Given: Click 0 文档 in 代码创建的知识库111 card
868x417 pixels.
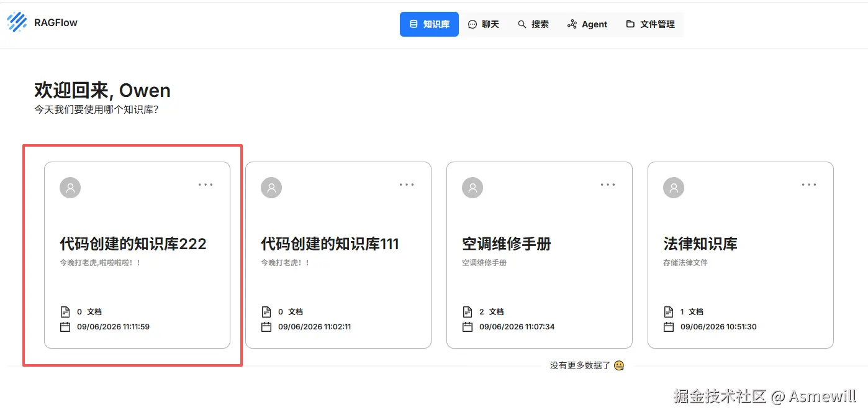Looking at the screenshot, I should tap(290, 311).
